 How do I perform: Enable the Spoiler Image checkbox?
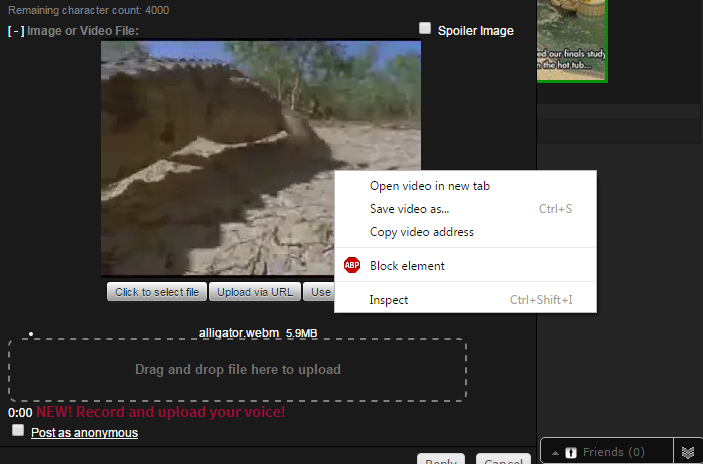425,29
